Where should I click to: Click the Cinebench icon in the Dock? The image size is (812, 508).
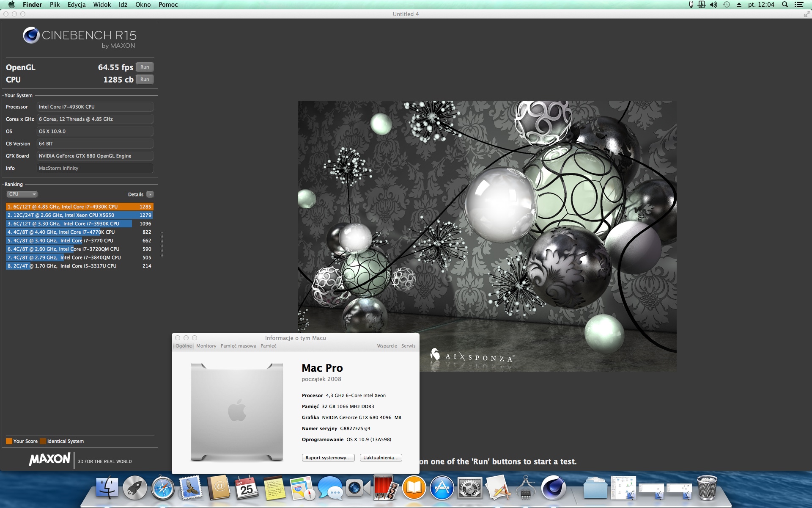(553, 488)
